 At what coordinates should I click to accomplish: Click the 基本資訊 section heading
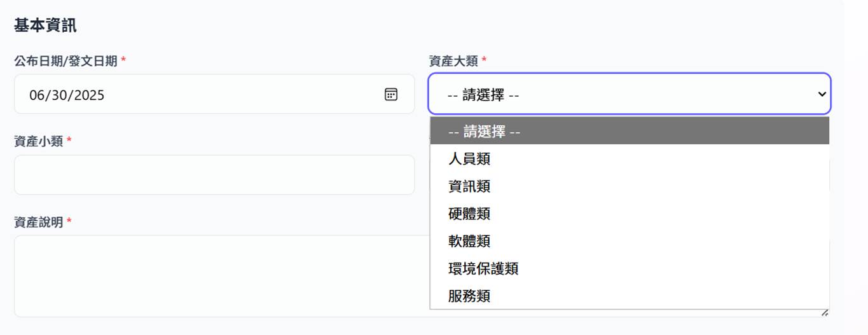(x=45, y=26)
